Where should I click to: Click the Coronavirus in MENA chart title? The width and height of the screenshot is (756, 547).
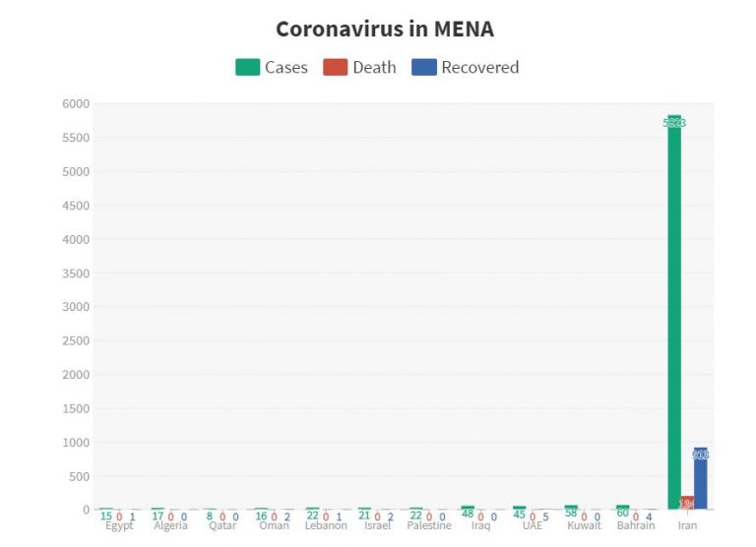(385, 29)
